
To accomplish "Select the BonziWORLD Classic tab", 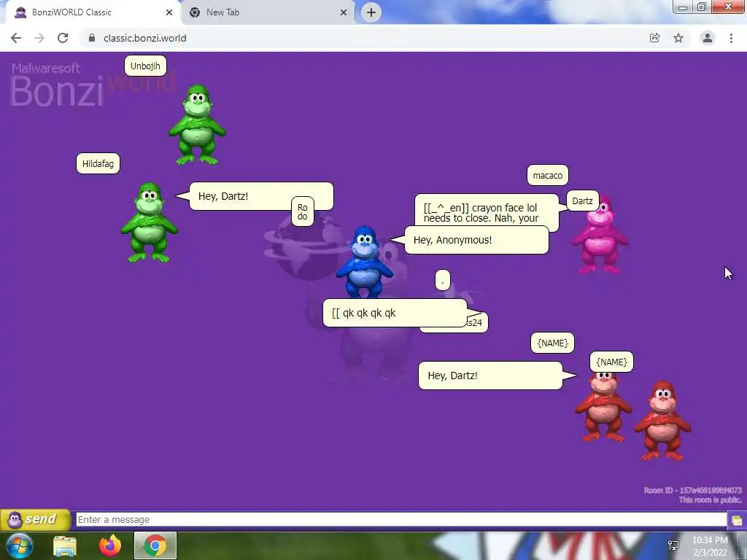I will [93, 12].
